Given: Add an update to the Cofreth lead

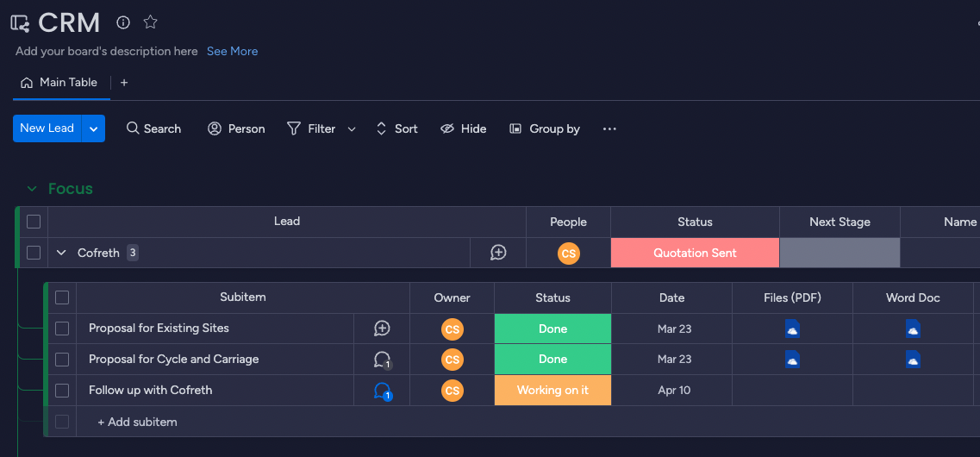Looking at the screenshot, I should 498,253.
